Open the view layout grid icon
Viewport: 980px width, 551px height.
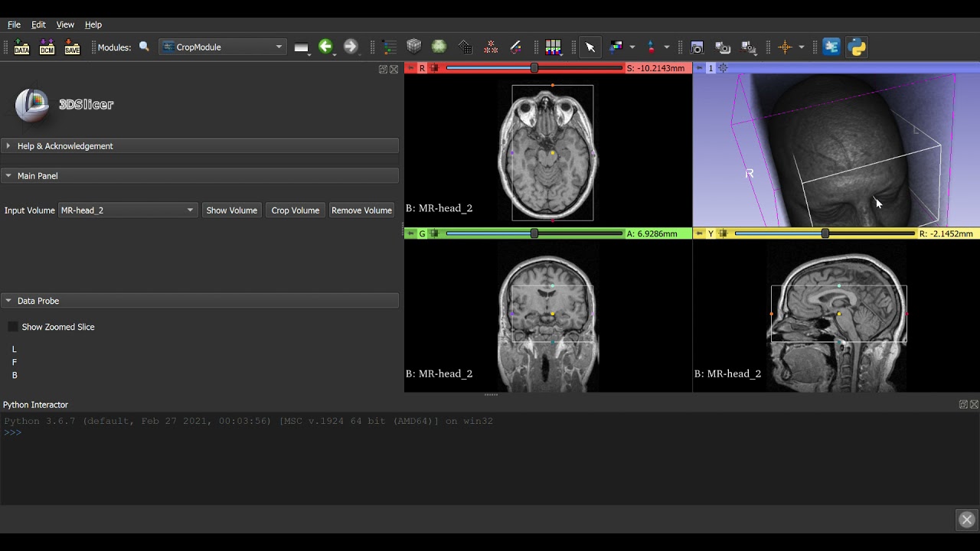coord(553,47)
